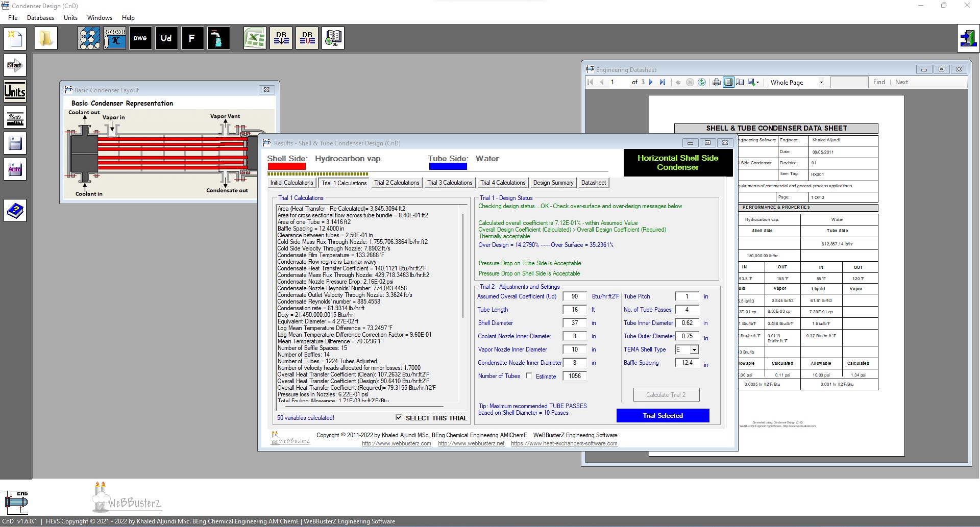Switch to the Design Summary tab
The height and width of the screenshot is (527, 980).
click(553, 183)
